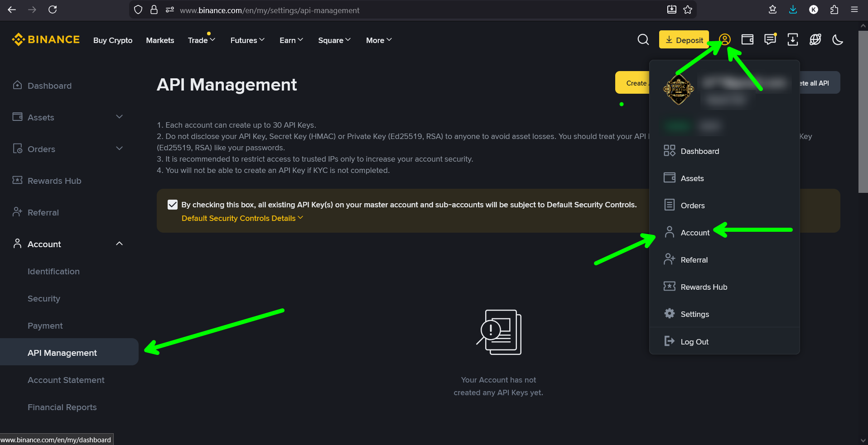The width and height of the screenshot is (868, 445).
Task: Open the Square dropdown menu
Action: pyautogui.click(x=334, y=40)
